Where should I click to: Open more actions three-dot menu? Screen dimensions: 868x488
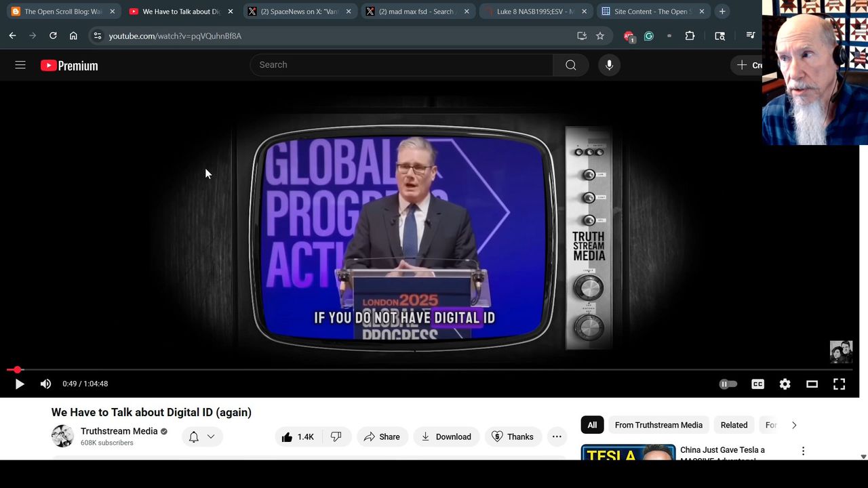point(557,436)
